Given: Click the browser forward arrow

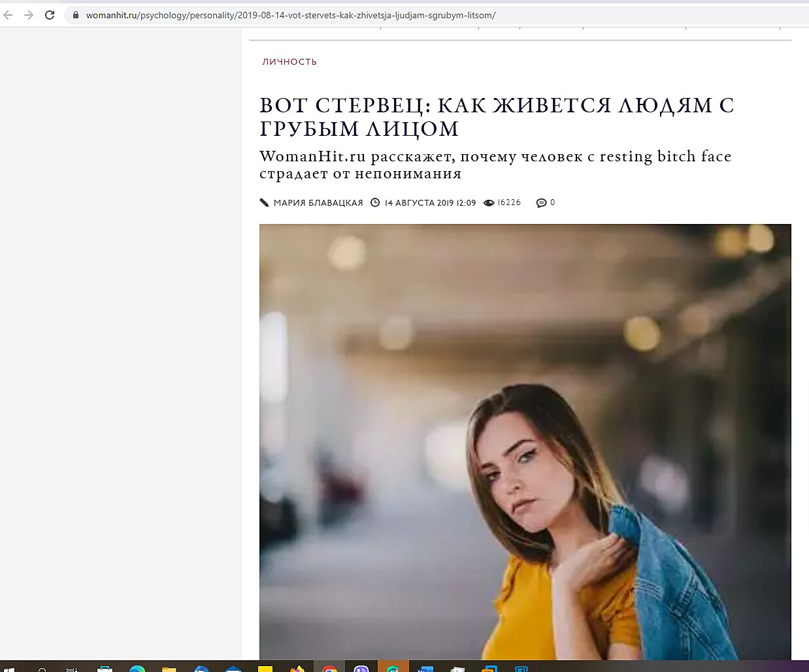Looking at the screenshot, I should point(29,15).
